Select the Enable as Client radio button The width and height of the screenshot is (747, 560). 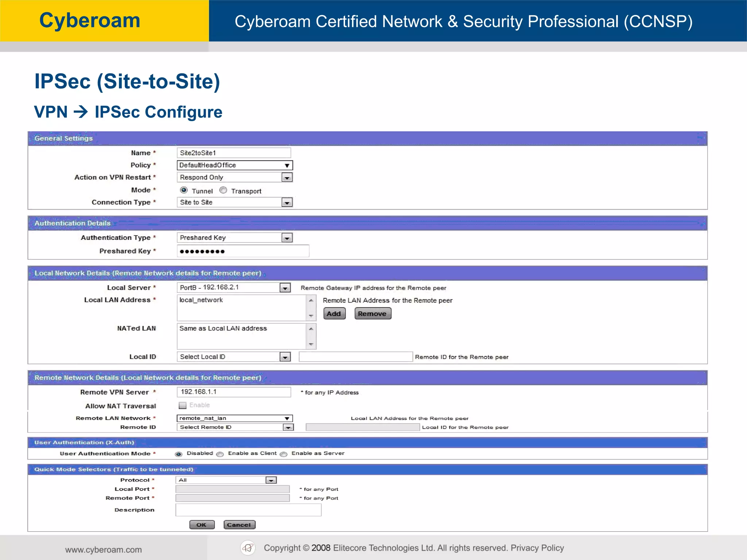(x=220, y=454)
